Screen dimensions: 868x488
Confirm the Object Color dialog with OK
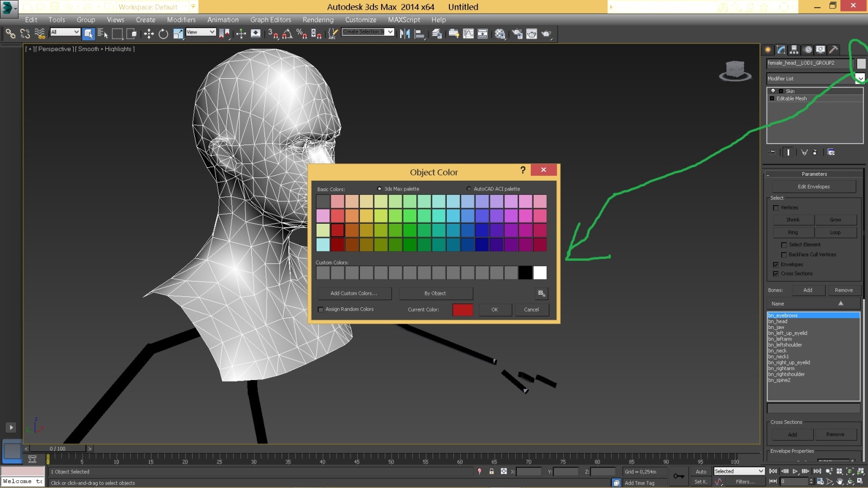[x=495, y=310]
